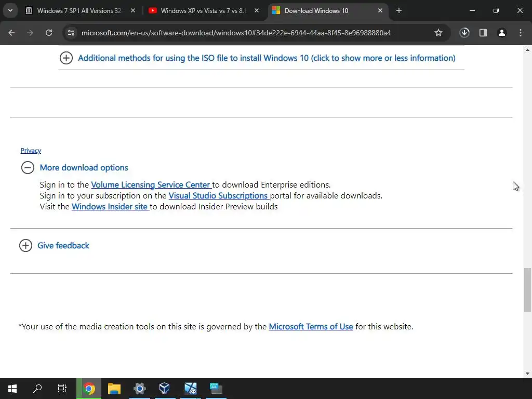Open the keyboard app icon on taskbar
532x399 pixels.
tap(216, 389)
